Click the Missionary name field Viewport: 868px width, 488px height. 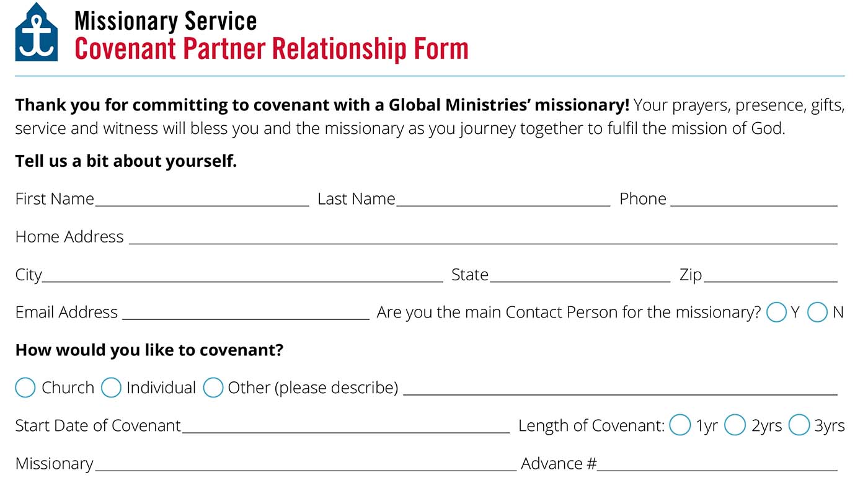[x=305, y=464]
